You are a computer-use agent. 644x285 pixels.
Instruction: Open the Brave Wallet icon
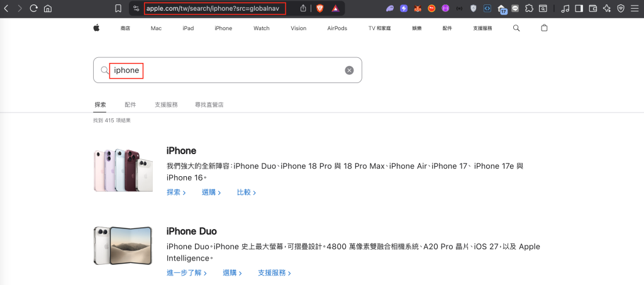(592, 8)
